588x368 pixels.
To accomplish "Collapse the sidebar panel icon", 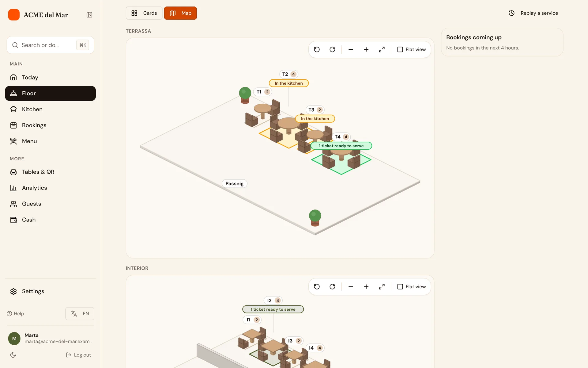I will (x=89, y=15).
